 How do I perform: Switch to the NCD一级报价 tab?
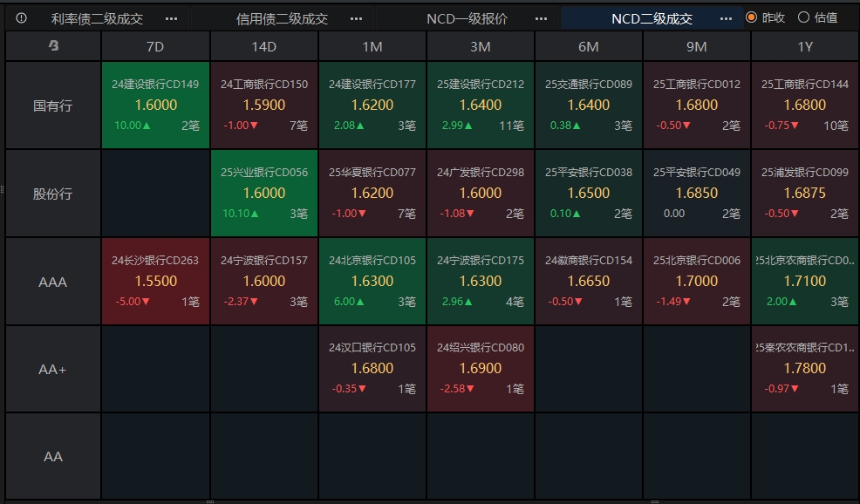tap(467, 19)
